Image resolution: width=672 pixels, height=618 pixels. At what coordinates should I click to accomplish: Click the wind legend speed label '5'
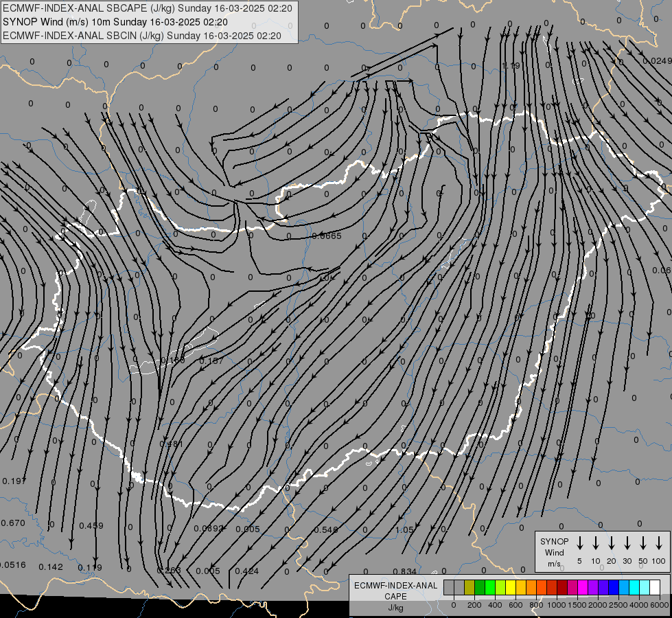[x=579, y=561]
